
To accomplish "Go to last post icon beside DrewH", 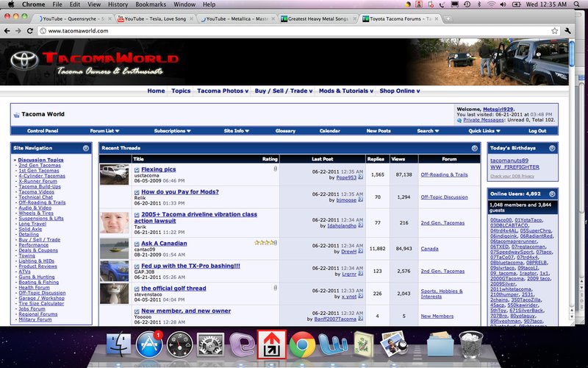I will pos(360,251).
